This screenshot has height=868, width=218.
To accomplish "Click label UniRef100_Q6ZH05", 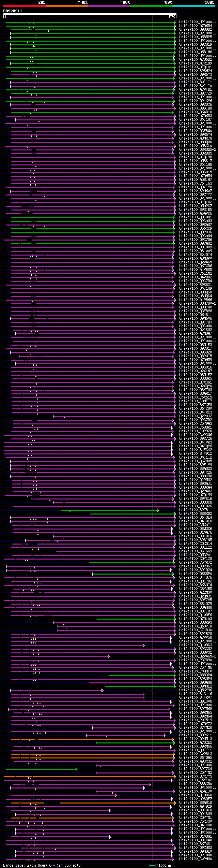I will click(x=196, y=461).
